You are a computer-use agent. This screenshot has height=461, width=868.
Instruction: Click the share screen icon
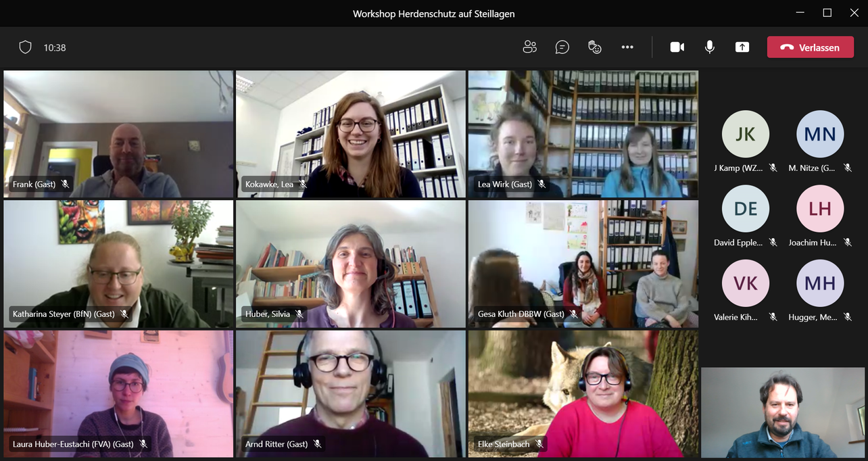click(742, 47)
